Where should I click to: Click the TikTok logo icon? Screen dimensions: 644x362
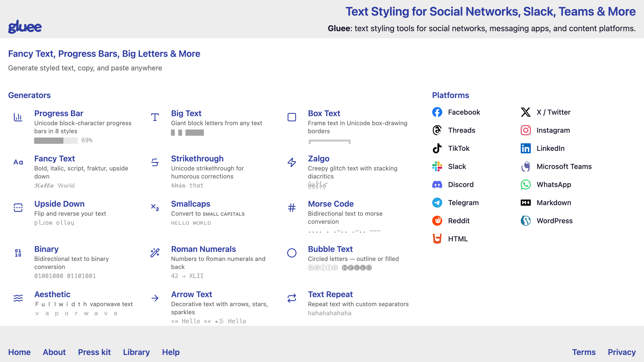[x=437, y=148]
